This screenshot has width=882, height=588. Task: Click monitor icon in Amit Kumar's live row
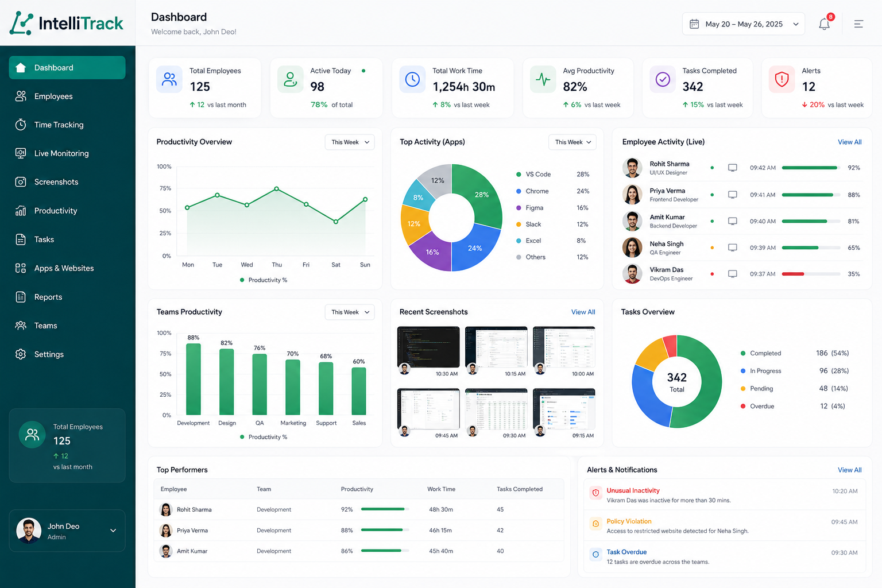pyautogui.click(x=733, y=221)
